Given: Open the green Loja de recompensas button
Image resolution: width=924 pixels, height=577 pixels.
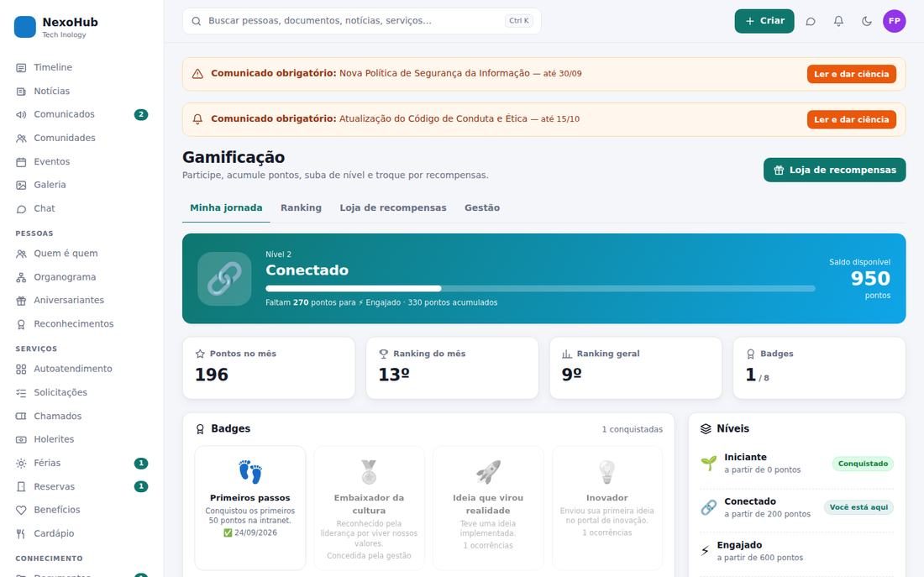Looking at the screenshot, I should [x=834, y=170].
